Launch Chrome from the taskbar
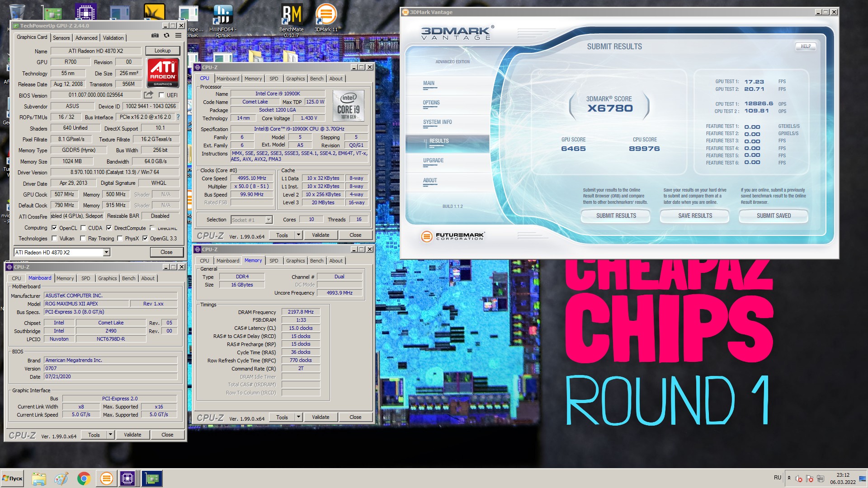Screen dimensions: 868x488 pyautogui.click(x=84, y=479)
